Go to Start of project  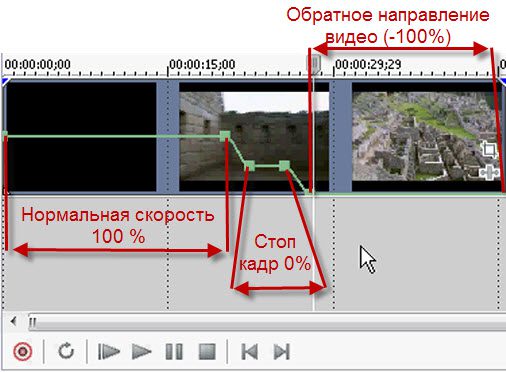[x=249, y=352]
